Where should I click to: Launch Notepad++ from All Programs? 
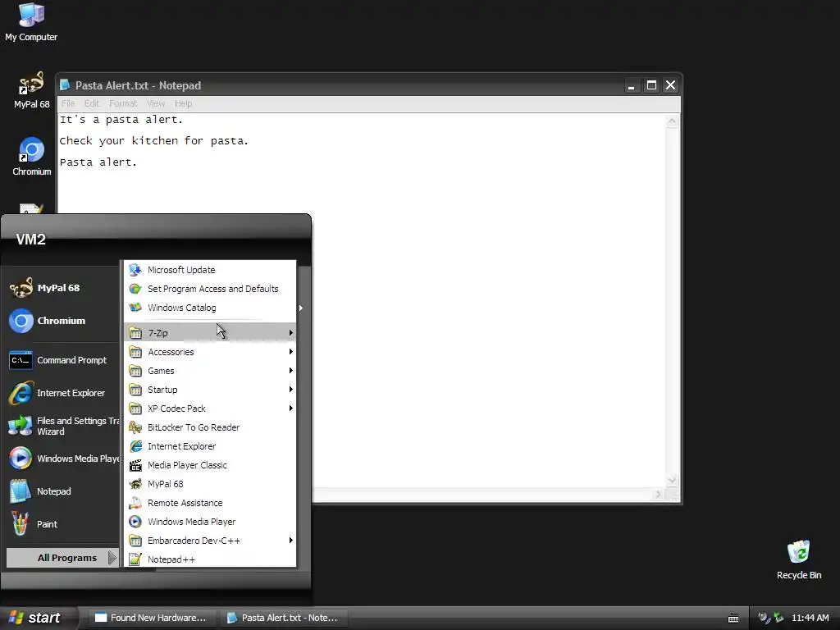tap(210, 559)
